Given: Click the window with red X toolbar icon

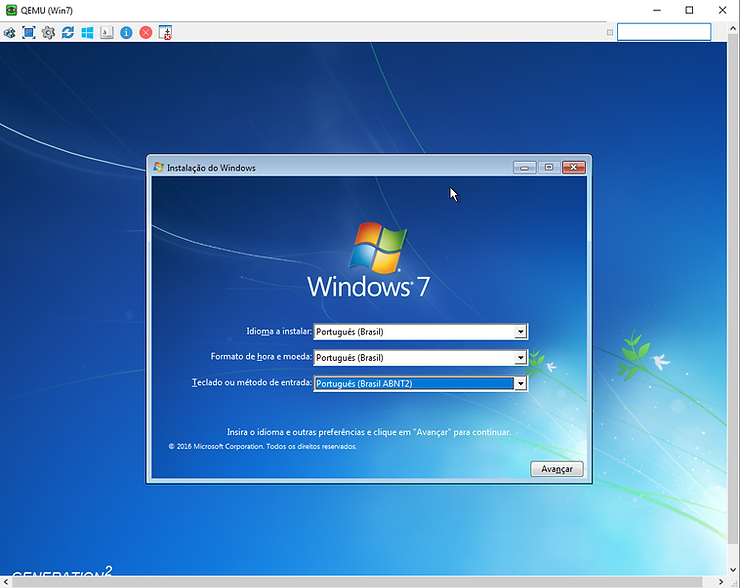Looking at the screenshot, I should 165,33.
